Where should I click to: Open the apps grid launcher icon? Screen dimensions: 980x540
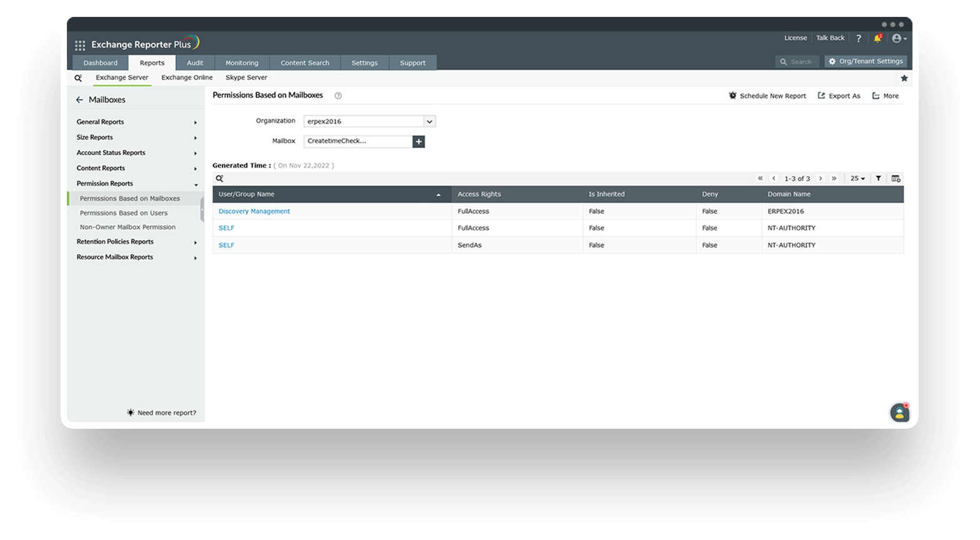[80, 45]
